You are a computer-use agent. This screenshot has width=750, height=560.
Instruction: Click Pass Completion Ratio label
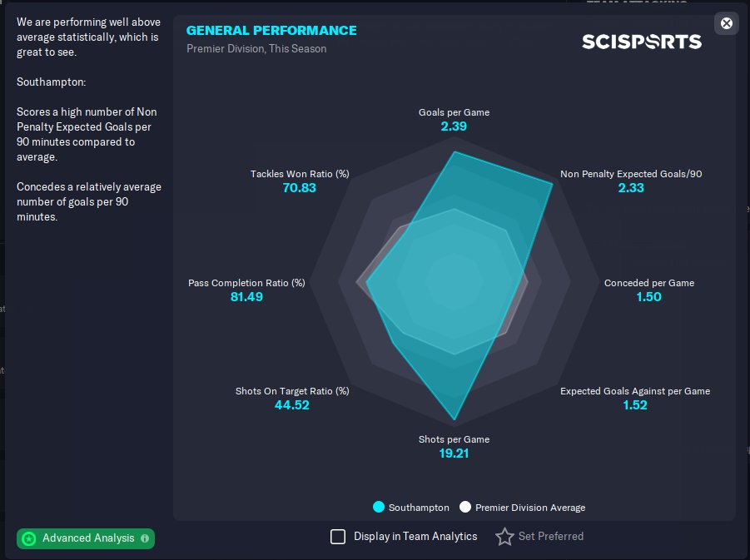tap(246, 283)
